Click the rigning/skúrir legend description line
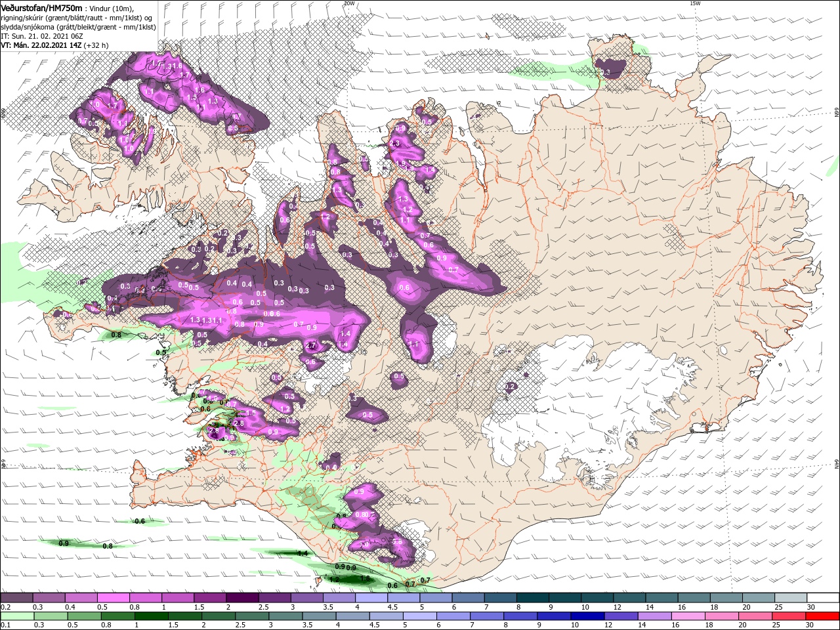 [76, 18]
